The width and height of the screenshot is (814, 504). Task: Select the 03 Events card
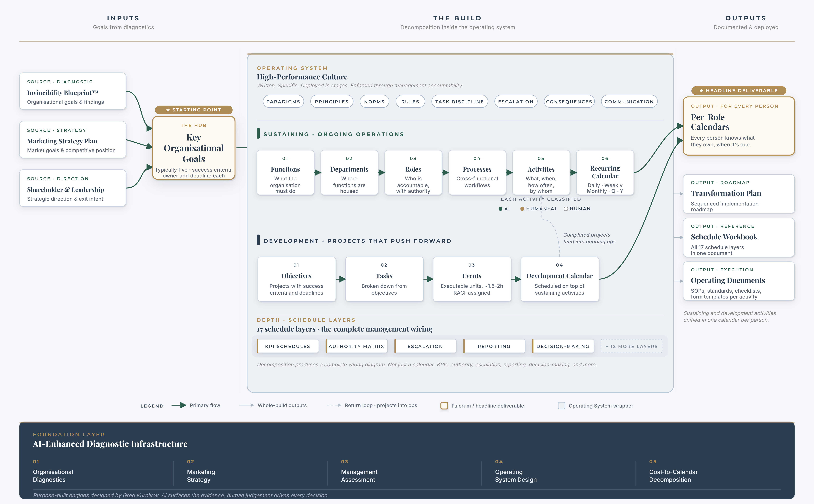472,279
